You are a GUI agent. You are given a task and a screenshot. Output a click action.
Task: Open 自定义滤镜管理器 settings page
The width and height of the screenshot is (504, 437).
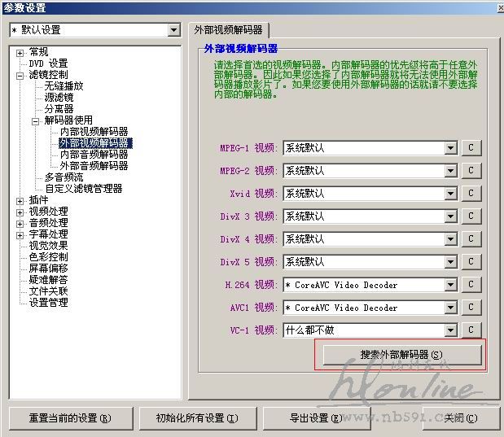(x=83, y=189)
